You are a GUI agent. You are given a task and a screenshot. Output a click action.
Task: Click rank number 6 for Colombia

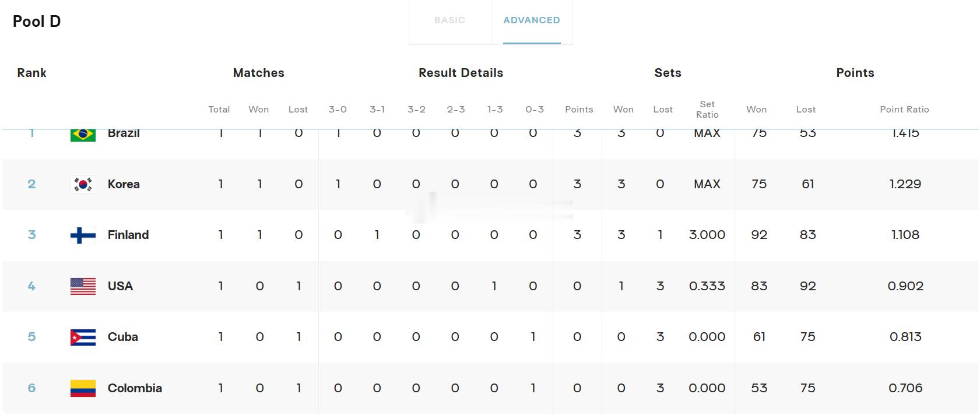[x=31, y=388]
